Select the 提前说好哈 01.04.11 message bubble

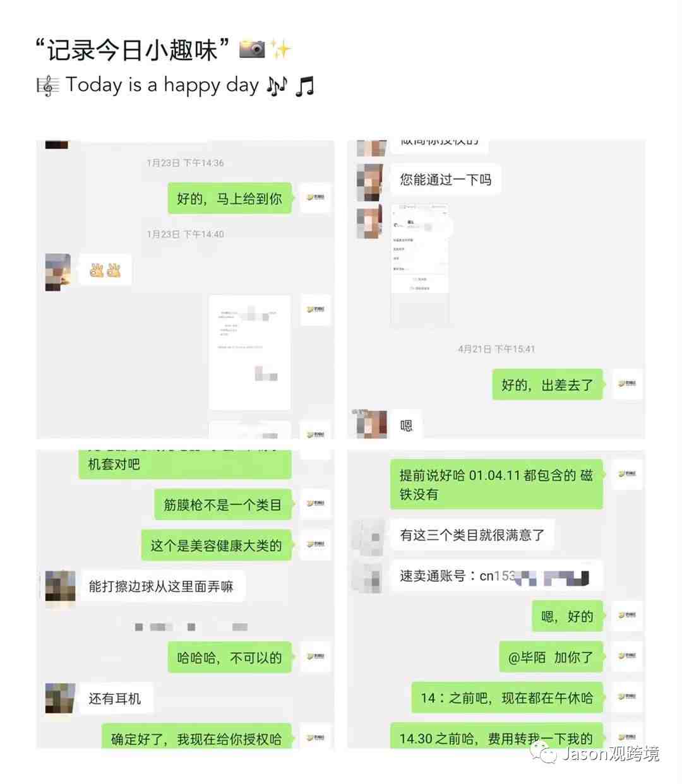[x=496, y=484]
